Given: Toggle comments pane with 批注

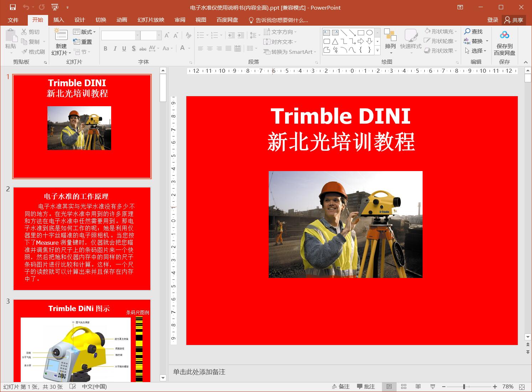Looking at the screenshot, I should click(366, 387).
